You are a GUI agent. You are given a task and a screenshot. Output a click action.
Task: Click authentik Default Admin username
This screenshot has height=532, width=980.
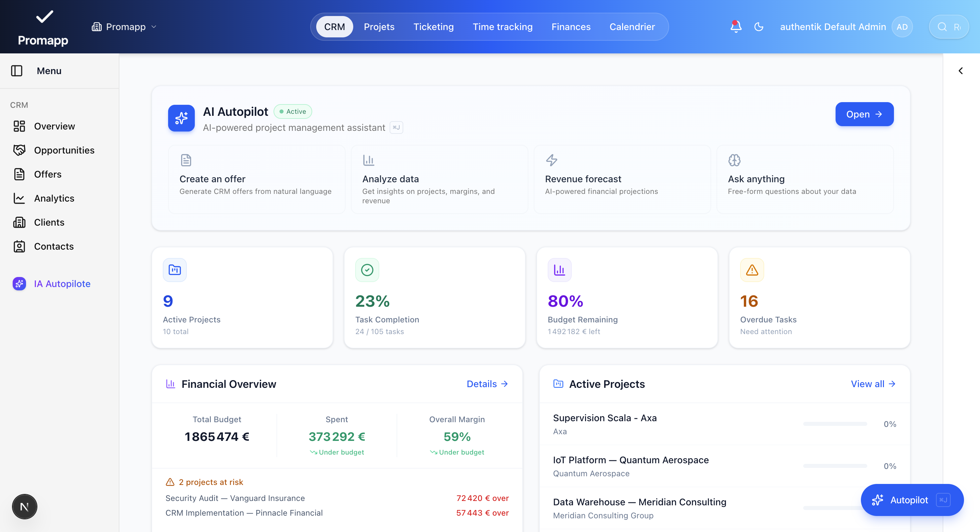click(x=833, y=27)
